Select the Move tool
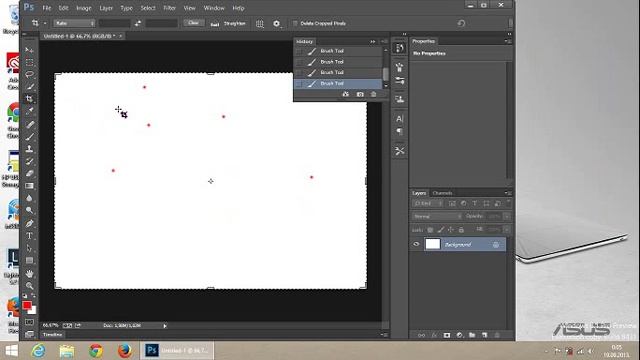Viewport: 640px width, 360px height. [29, 50]
